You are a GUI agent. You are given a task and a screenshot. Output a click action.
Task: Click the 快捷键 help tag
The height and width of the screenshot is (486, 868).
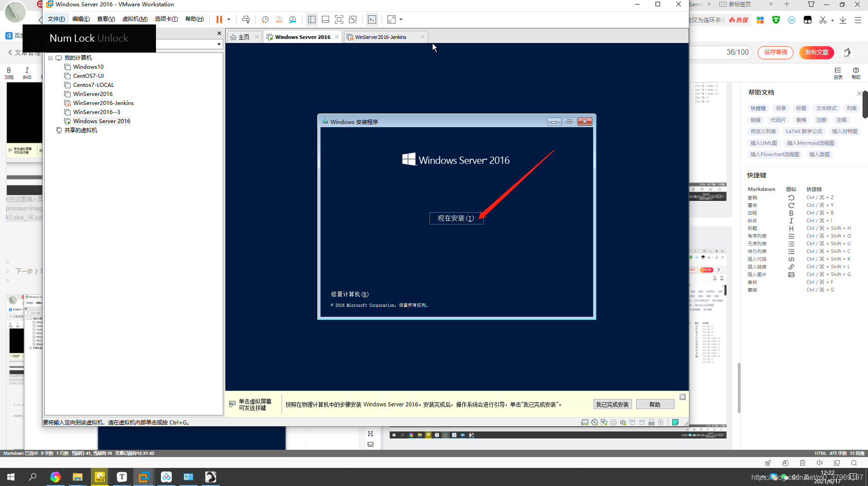[758, 109]
